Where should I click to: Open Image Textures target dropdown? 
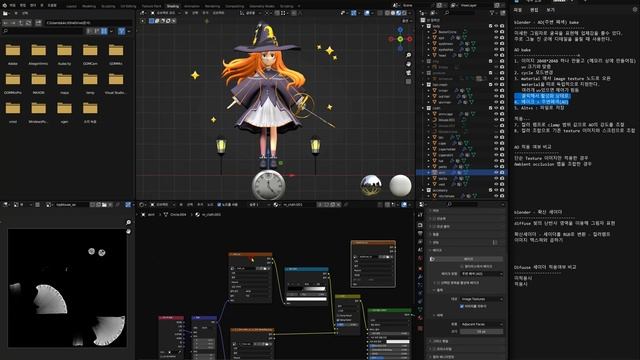coord(482,299)
